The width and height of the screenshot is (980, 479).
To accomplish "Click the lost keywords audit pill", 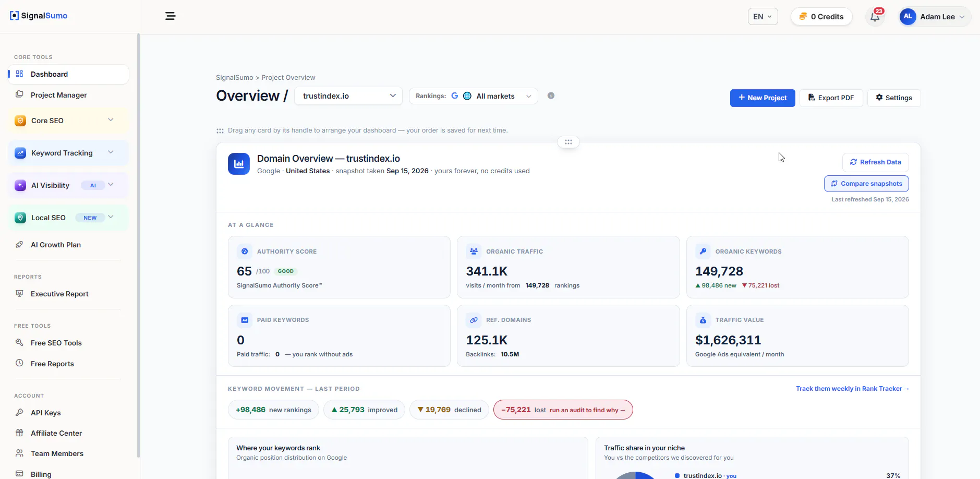I will [563, 410].
